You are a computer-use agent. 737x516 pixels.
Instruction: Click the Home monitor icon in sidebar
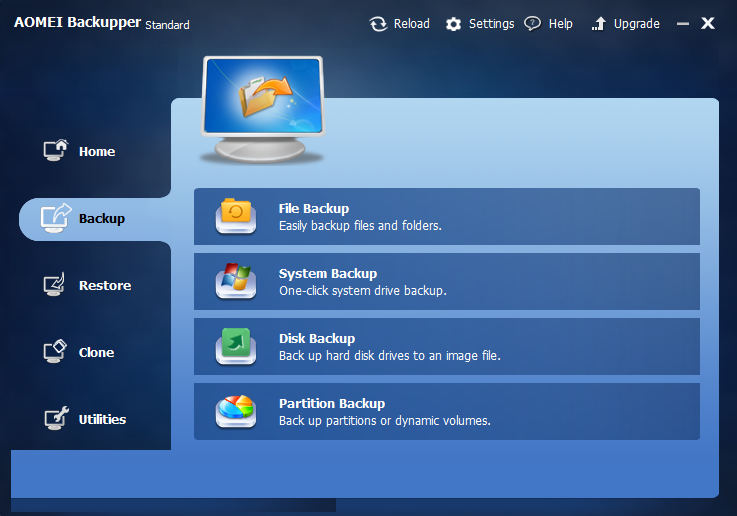point(55,150)
